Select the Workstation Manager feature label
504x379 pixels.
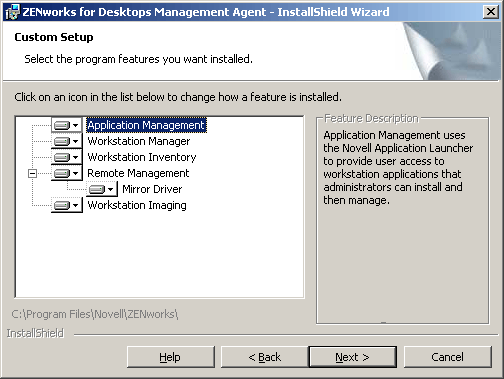[x=139, y=141]
